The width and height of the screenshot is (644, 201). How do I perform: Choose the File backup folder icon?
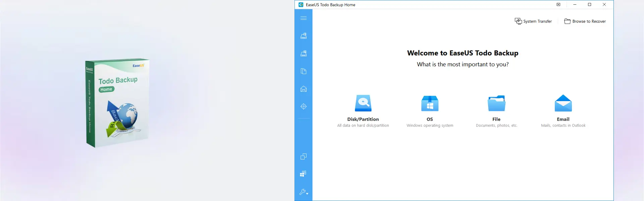click(496, 103)
